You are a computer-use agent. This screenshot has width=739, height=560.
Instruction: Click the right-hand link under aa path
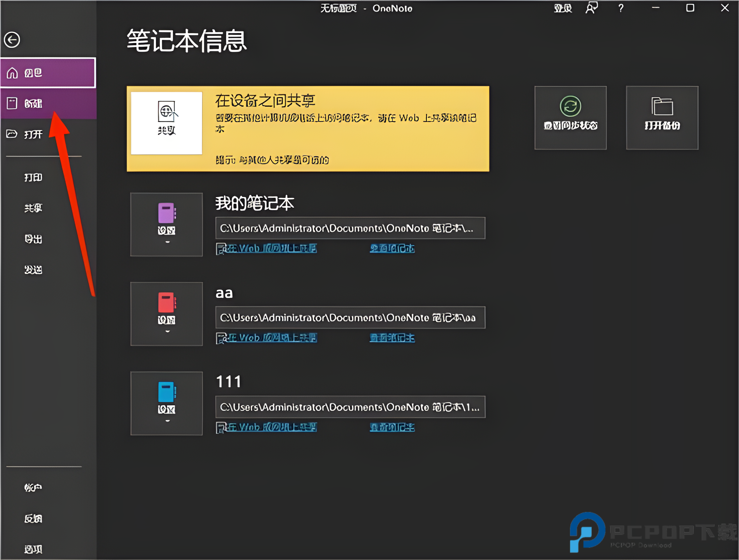392,338
